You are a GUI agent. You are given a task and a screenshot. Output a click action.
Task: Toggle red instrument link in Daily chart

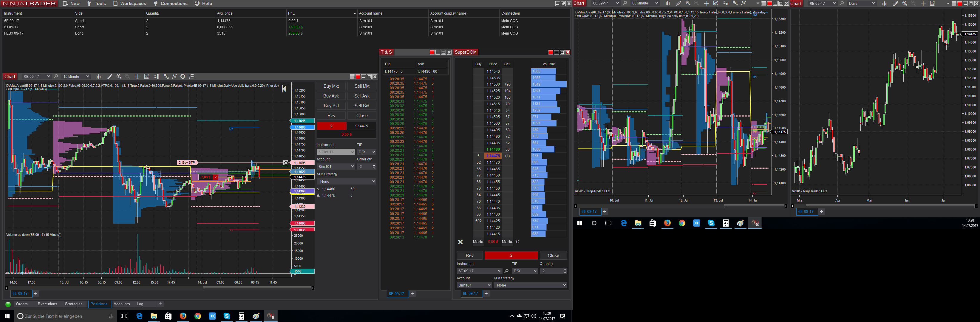tap(959, 3)
